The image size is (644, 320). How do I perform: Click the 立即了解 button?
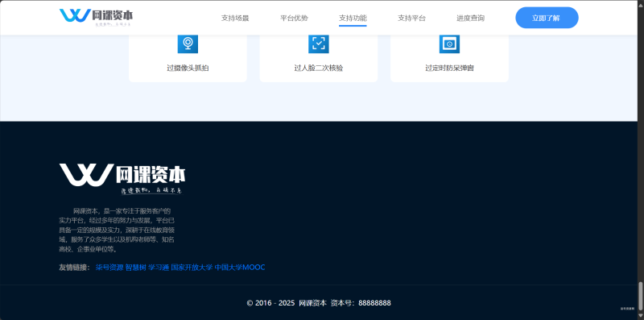click(x=547, y=18)
